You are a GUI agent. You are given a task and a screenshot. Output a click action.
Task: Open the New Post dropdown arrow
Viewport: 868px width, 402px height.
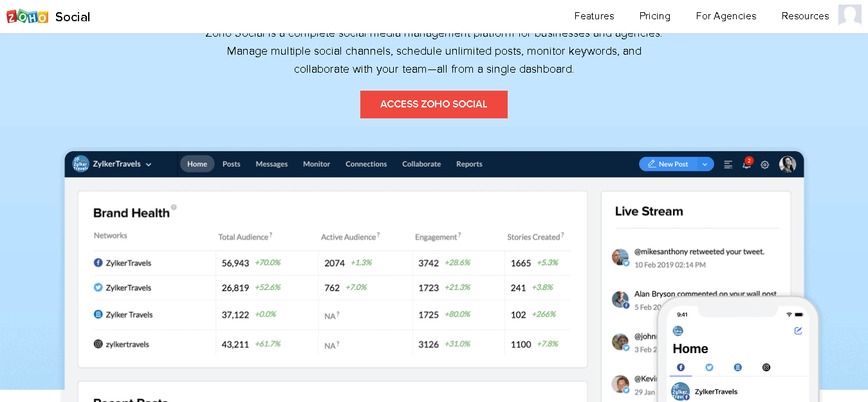(x=705, y=164)
